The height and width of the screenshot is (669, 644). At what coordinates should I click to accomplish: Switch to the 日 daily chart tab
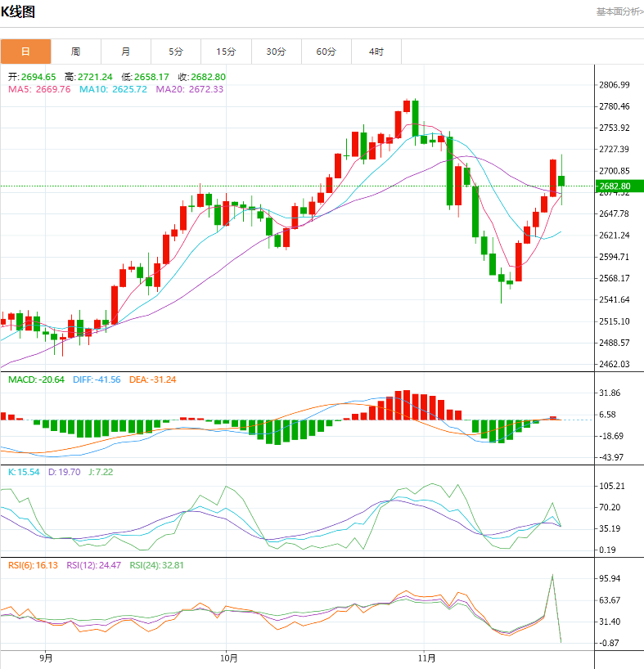tap(25, 52)
